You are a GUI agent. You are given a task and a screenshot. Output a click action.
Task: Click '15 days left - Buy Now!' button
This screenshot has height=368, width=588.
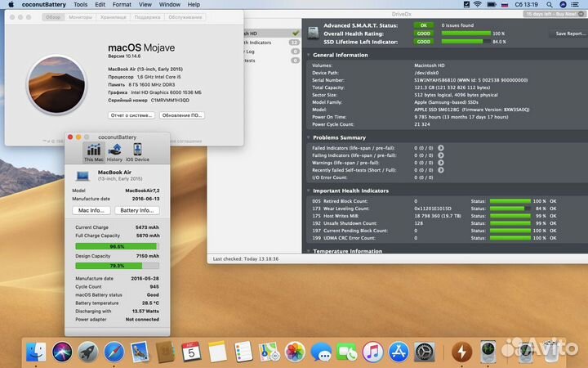pos(554,14)
